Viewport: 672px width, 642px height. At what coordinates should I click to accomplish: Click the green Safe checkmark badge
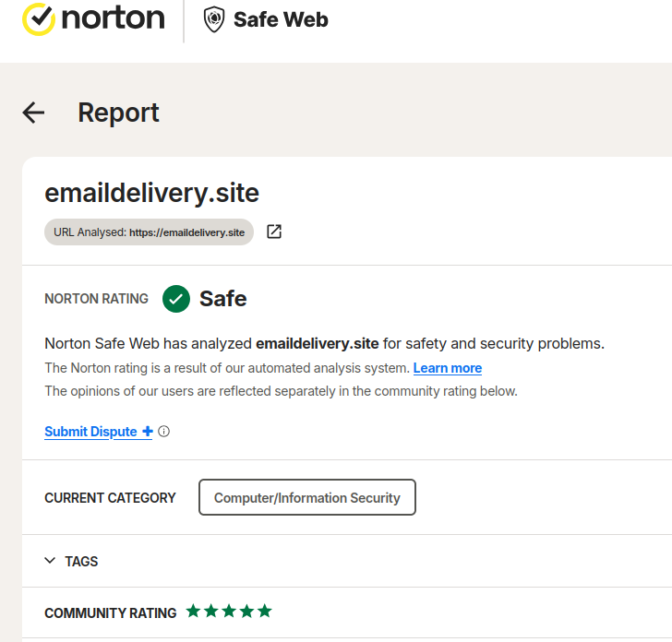tap(176, 299)
